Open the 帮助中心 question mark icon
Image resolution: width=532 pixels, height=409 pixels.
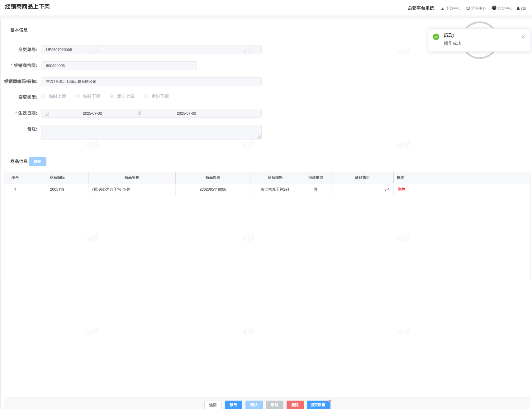click(x=494, y=8)
